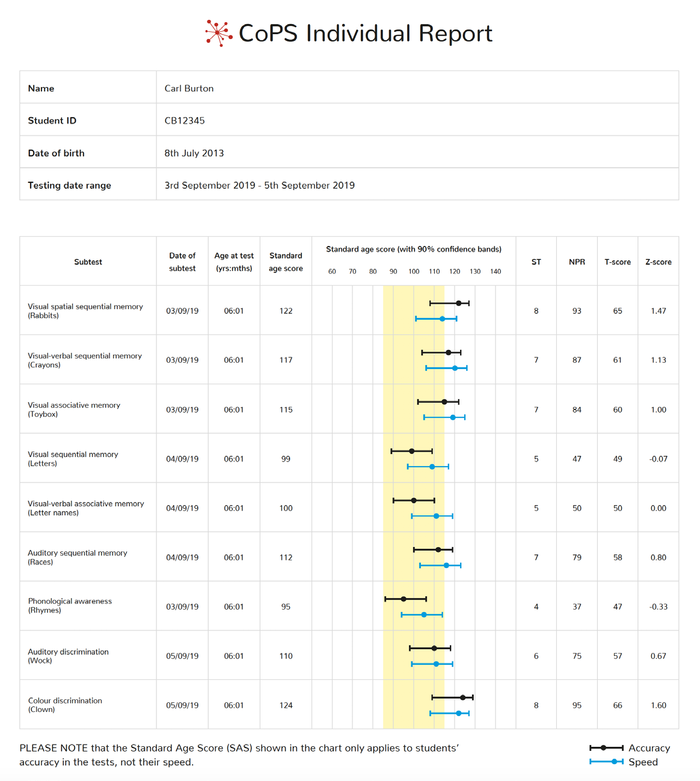Click Z-score 1.47 in Rabbits row
Viewport: 700px width, 781px height.
[659, 311]
